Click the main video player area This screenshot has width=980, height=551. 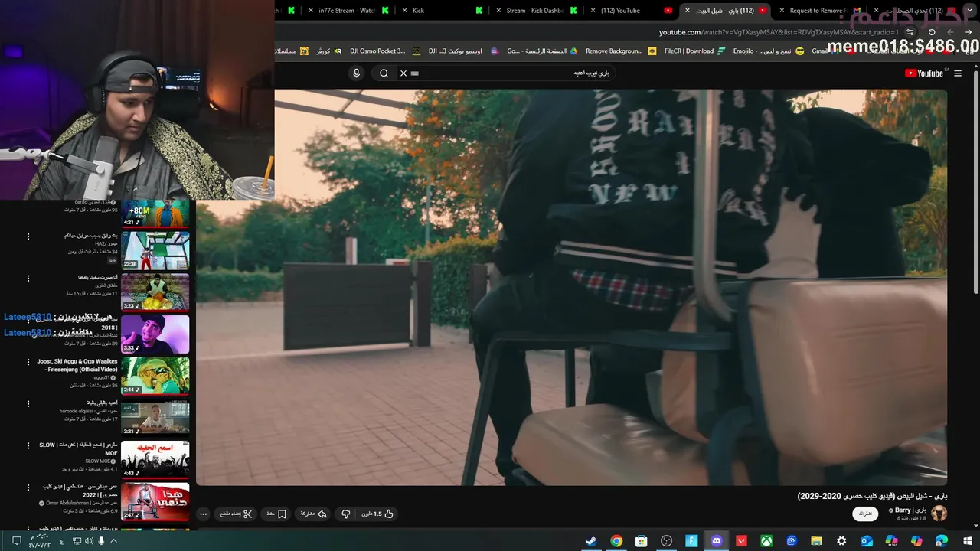[x=571, y=287]
